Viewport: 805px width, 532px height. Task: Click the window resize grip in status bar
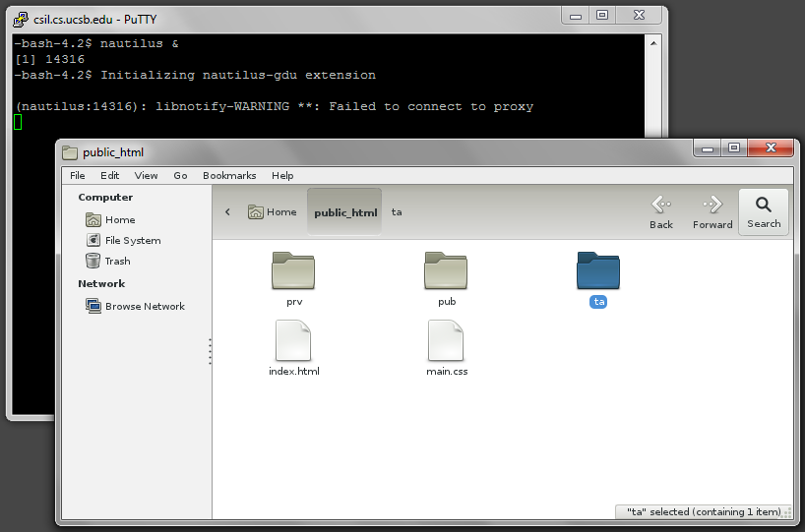tap(788, 513)
